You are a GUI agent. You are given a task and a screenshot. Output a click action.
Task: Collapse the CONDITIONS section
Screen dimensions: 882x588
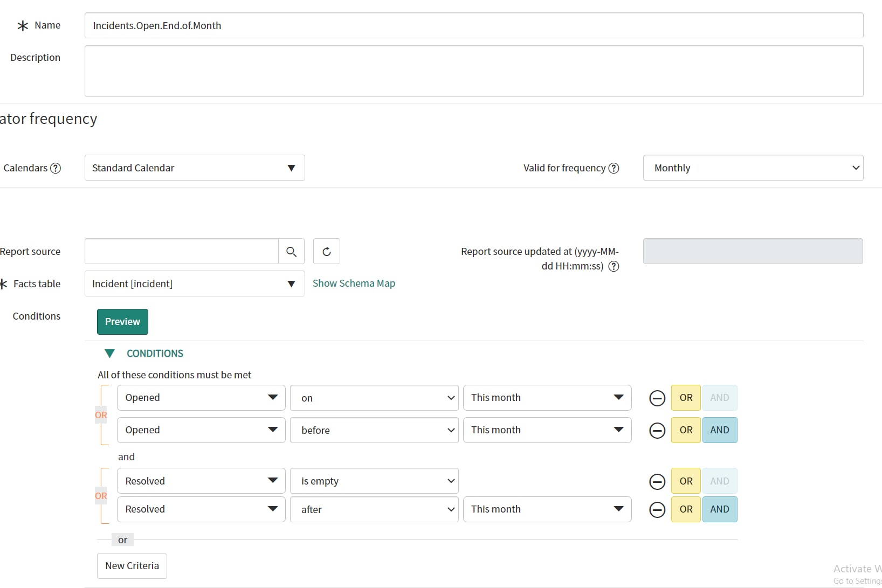[110, 354]
